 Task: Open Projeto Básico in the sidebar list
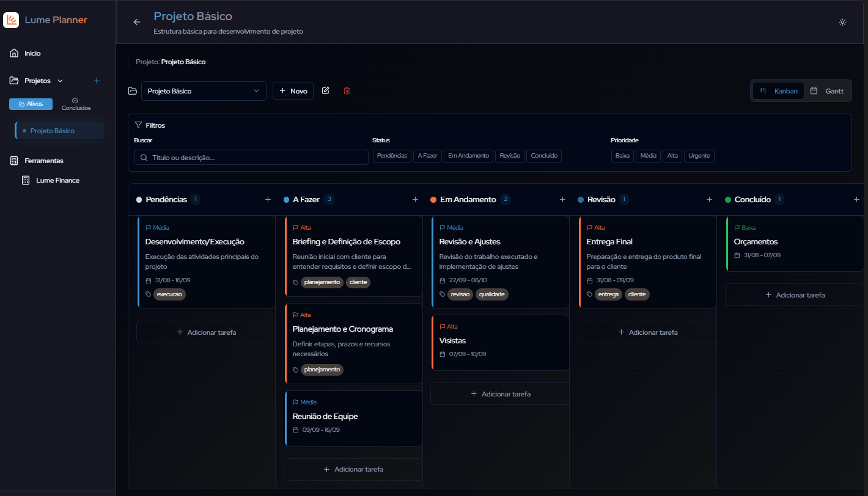59,131
